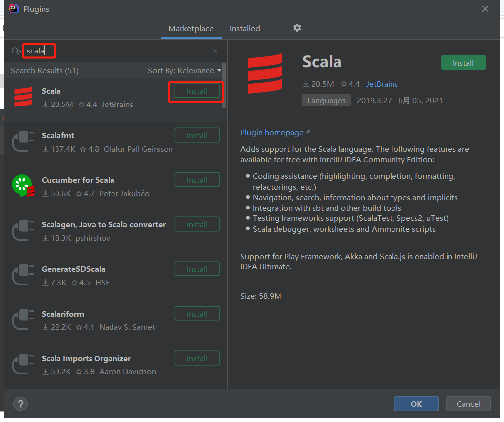Select the GenerateSDScala title
The height and width of the screenshot is (422, 504).
(73, 269)
